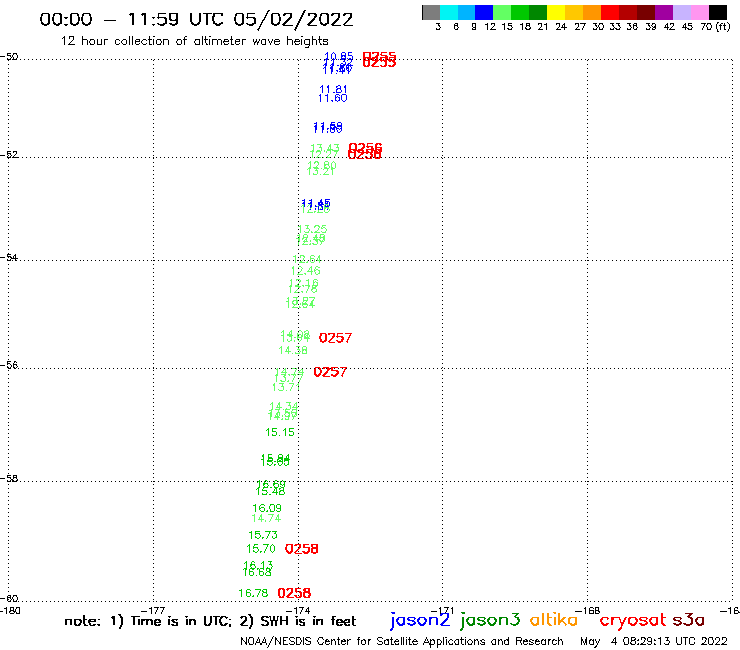Select the '12 hour collection of altimeter wave heights' subtitle

(194, 41)
